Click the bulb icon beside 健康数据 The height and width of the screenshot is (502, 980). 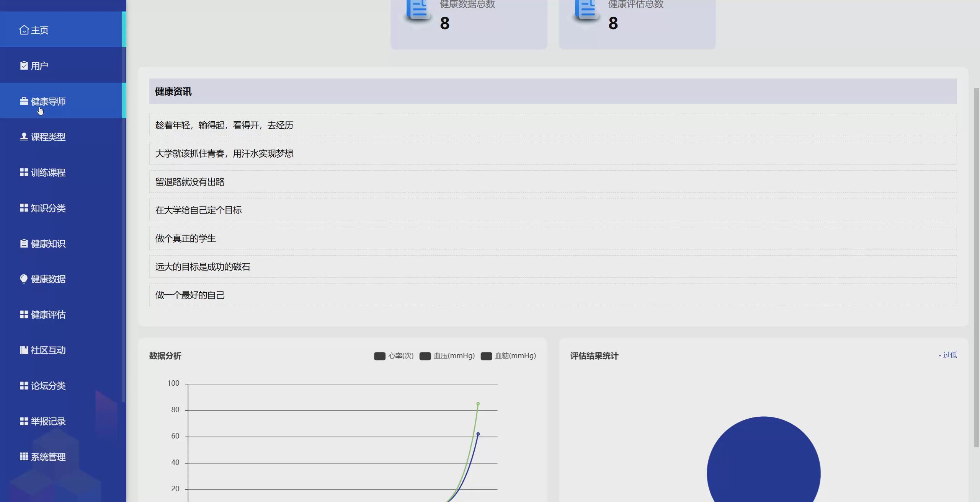(24, 279)
